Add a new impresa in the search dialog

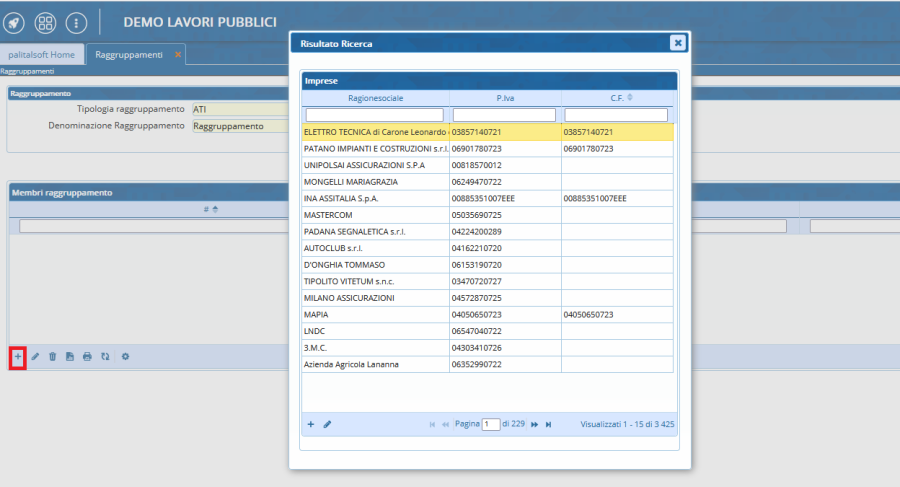(311, 424)
